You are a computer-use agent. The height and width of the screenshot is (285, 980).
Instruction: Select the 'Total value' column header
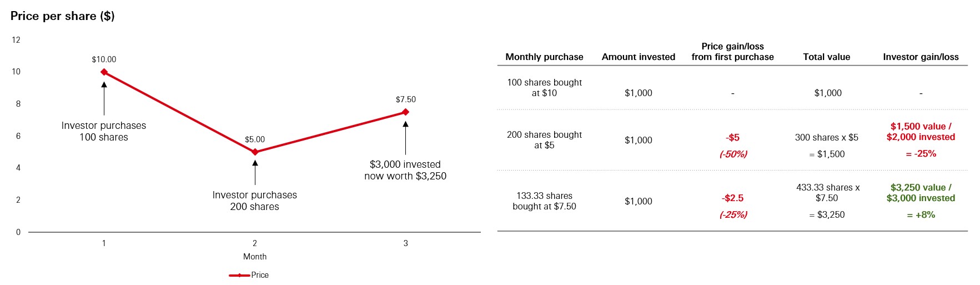click(x=826, y=57)
